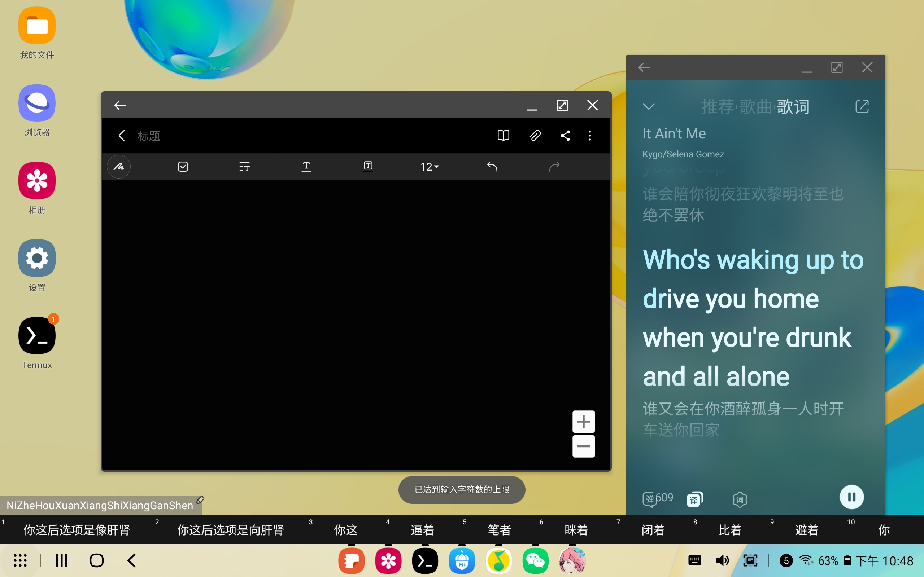Share the note
Image resolution: width=924 pixels, height=577 pixels.
click(x=565, y=136)
